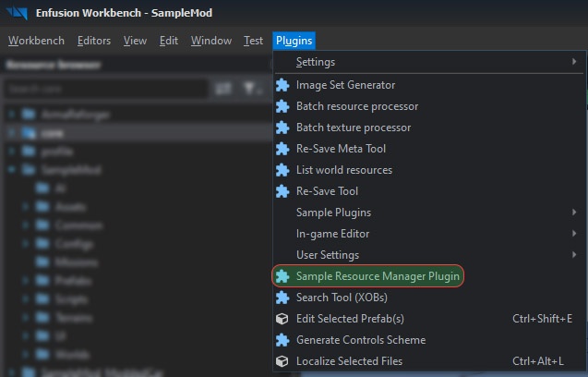Viewport: 588px width, 377px height.
Task: Click the Batch texture processor puzzle icon
Action: (283, 128)
